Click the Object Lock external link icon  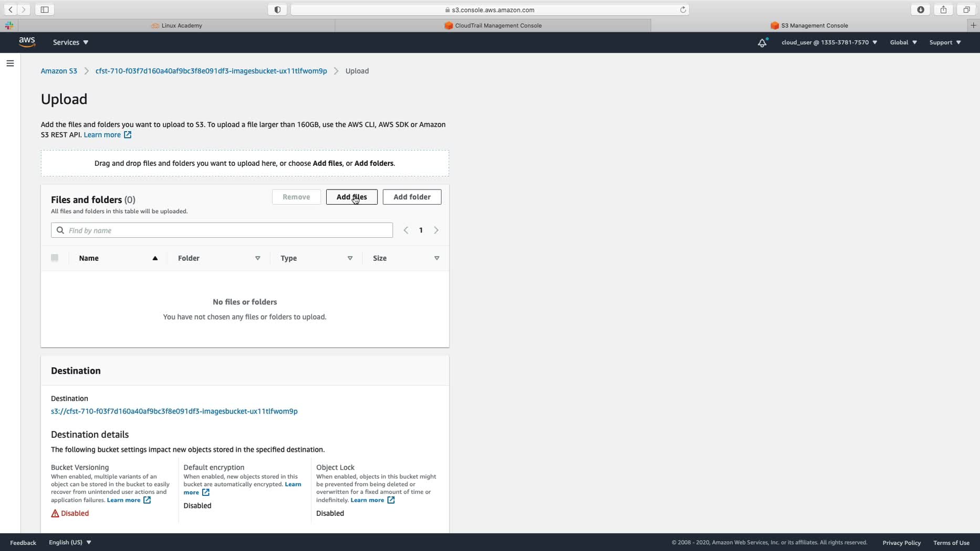coord(391,500)
